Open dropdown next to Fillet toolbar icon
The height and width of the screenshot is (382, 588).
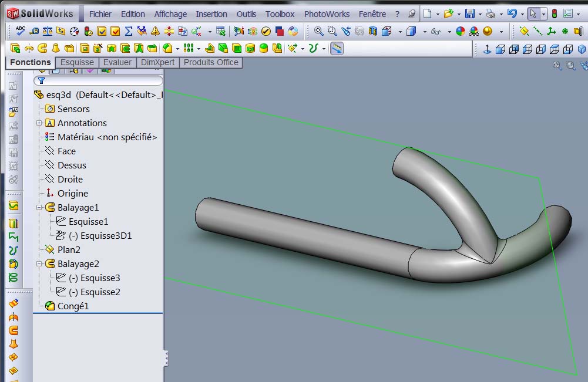click(178, 49)
